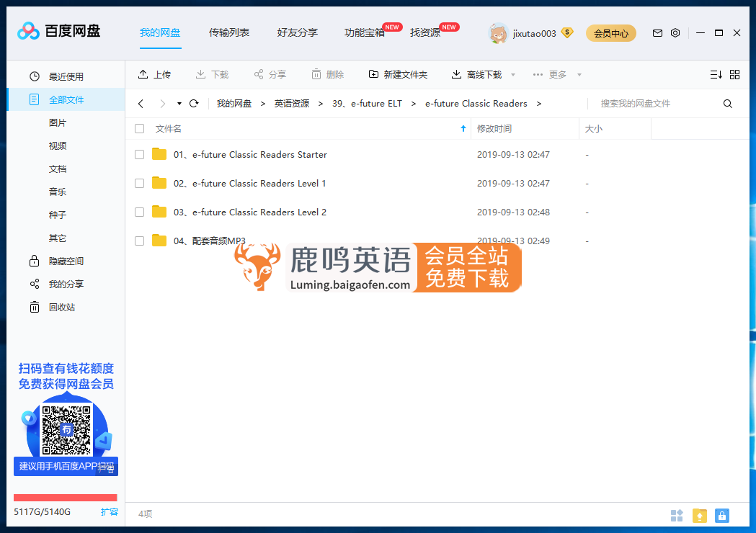Image resolution: width=756 pixels, height=533 pixels.
Task: Click the lock icon in bottom bar
Action: pos(722,516)
